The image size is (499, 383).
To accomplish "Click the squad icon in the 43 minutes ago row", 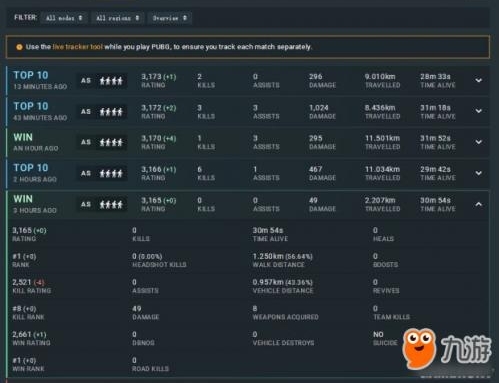I will click(x=111, y=112).
